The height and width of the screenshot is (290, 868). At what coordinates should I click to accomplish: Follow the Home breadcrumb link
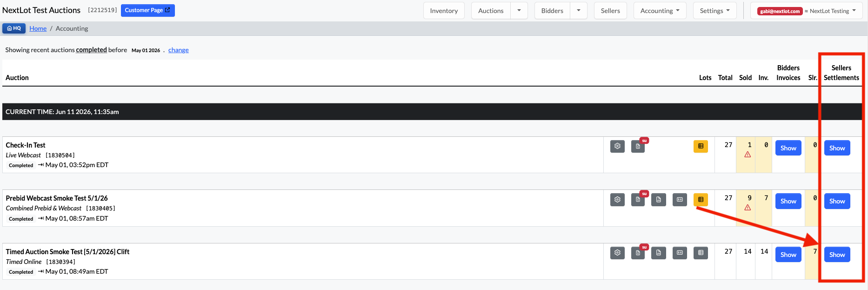pyautogui.click(x=38, y=28)
